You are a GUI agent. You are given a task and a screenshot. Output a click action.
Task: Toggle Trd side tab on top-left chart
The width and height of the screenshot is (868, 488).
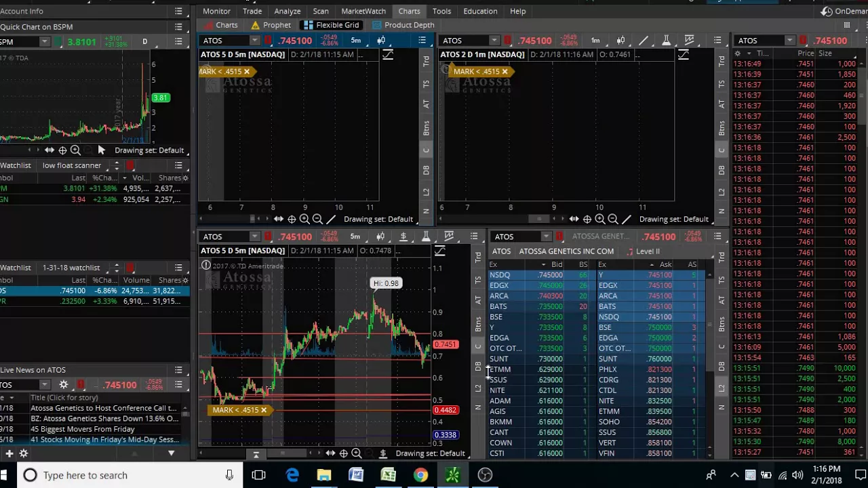pos(426,61)
